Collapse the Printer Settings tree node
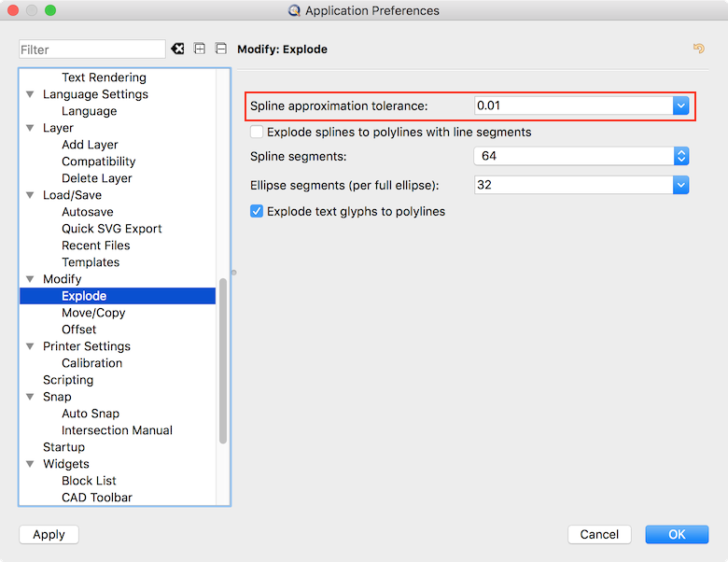This screenshot has height=562, width=728. click(x=30, y=346)
